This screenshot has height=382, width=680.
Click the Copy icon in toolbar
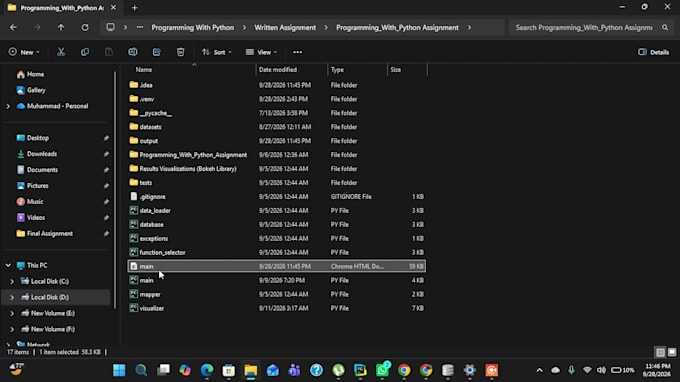coord(85,52)
